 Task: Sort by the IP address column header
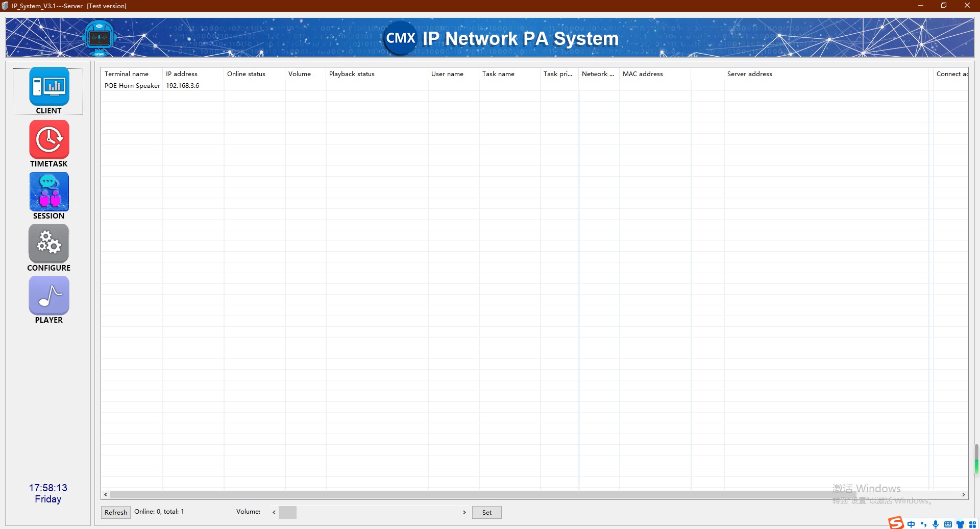(x=182, y=74)
